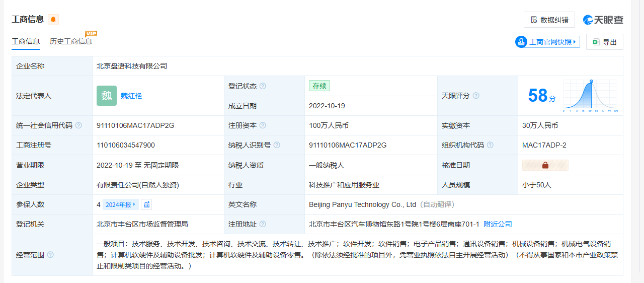This screenshot has height=283, width=644.
Task: Click help icon next to 纳税人识别号
Action: pyautogui.click(x=277, y=145)
